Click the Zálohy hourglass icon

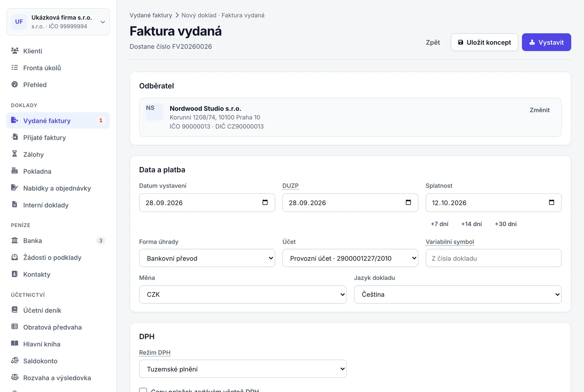coord(15,154)
